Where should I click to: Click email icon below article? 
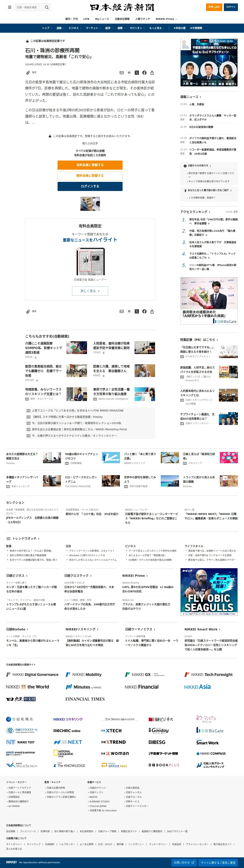pos(121,311)
